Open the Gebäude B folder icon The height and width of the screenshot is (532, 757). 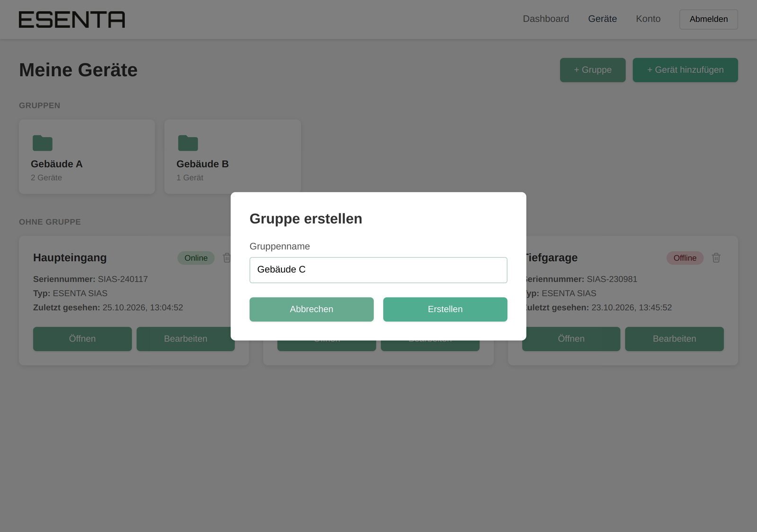click(x=188, y=143)
